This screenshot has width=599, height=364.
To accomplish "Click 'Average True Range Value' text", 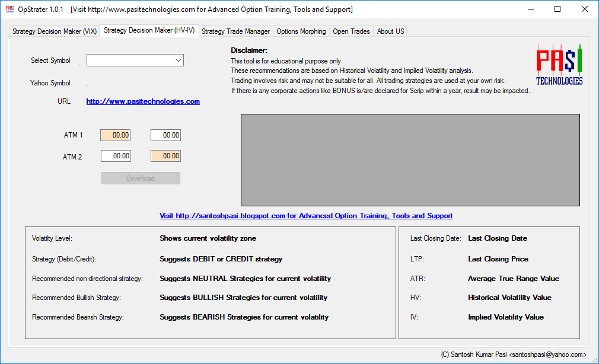I will coord(514,279).
